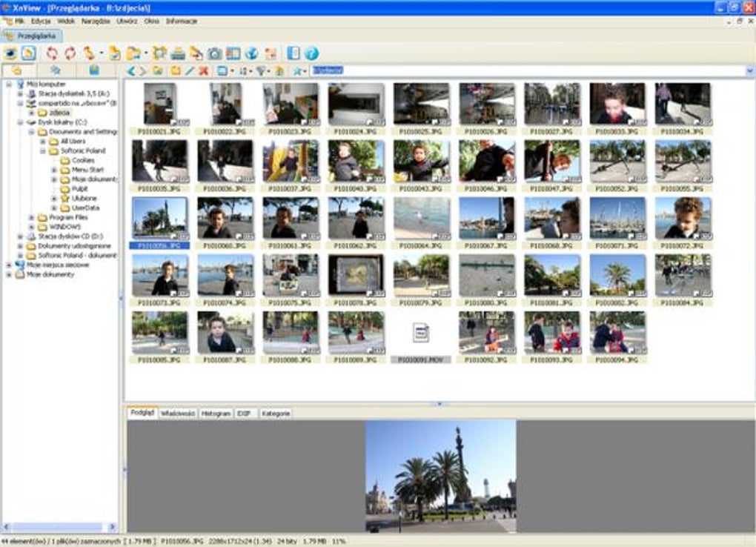
Task: Expand the Program Files folder node
Action: pyautogui.click(x=31, y=218)
